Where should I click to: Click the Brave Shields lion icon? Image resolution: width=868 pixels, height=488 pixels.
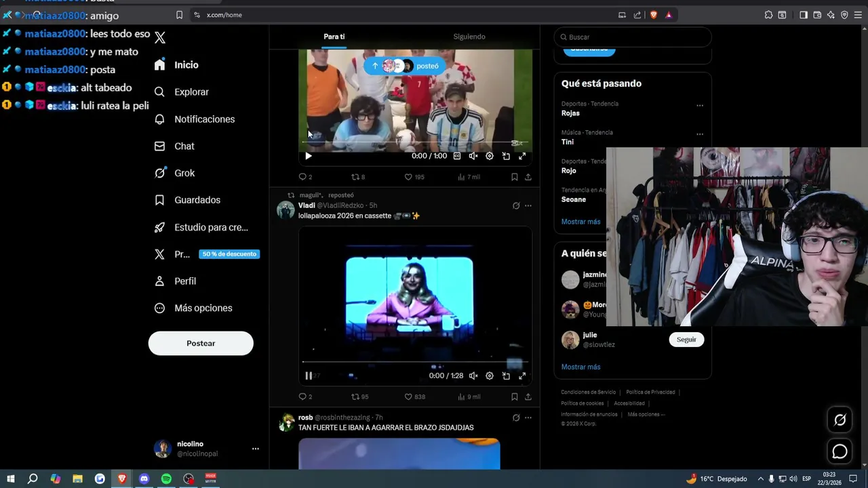654,15
